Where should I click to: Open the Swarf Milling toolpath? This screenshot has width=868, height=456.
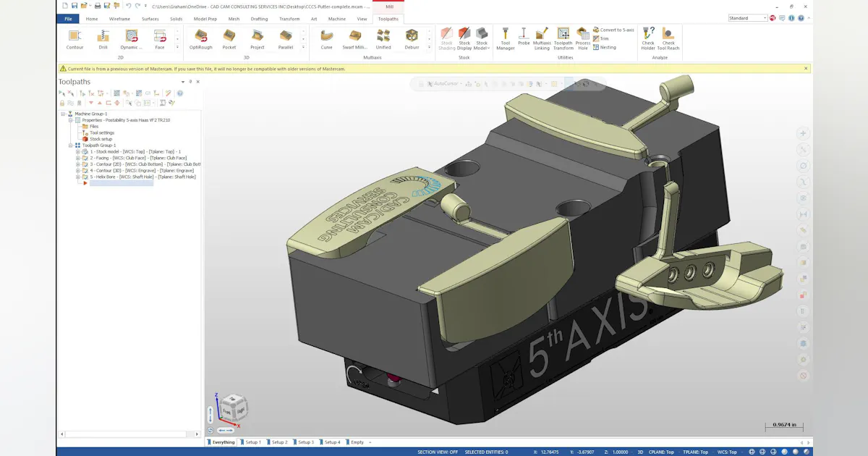355,39
